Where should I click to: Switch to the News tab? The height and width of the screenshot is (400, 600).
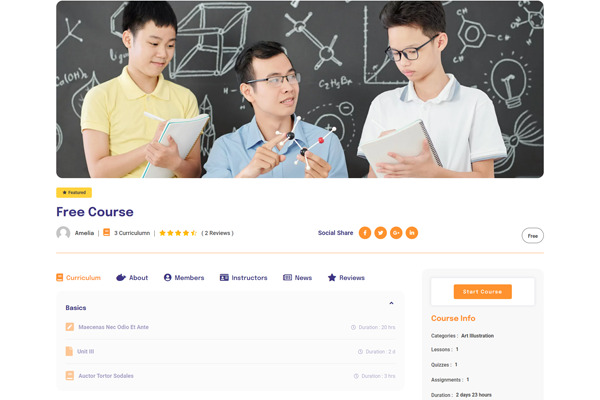pyautogui.click(x=297, y=278)
